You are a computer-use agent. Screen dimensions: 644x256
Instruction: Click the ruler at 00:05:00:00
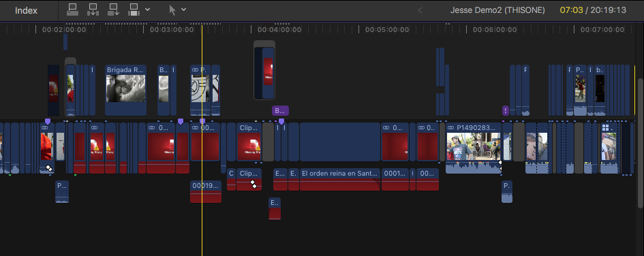point(387,29)
